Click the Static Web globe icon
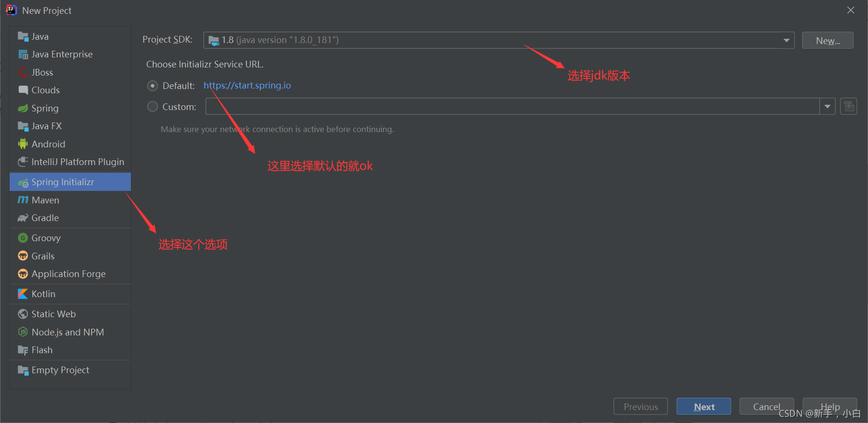The width and height of the screenshot is (868, 423). [23, 314]
